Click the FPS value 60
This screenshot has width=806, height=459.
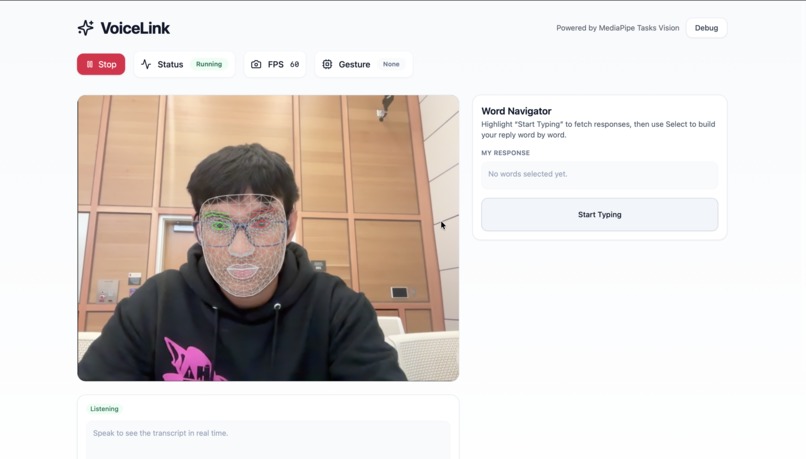click(295, 64)
